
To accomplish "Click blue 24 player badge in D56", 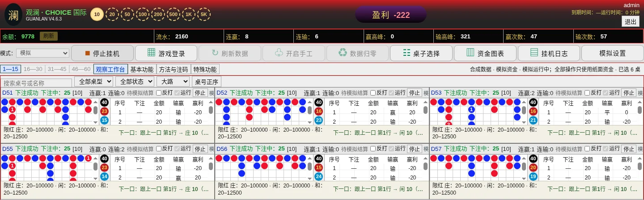I will pos(319,176).
